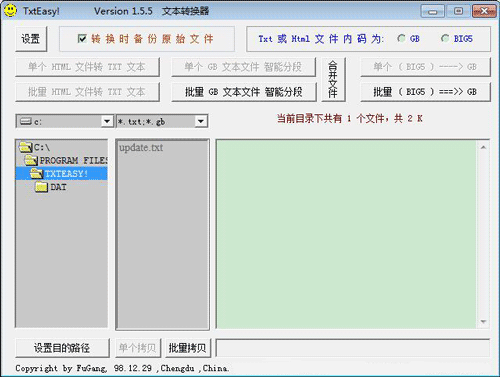500x377 pixels.
Task: Minimize the TxtEasy window
Action: (x=432, y=11)
